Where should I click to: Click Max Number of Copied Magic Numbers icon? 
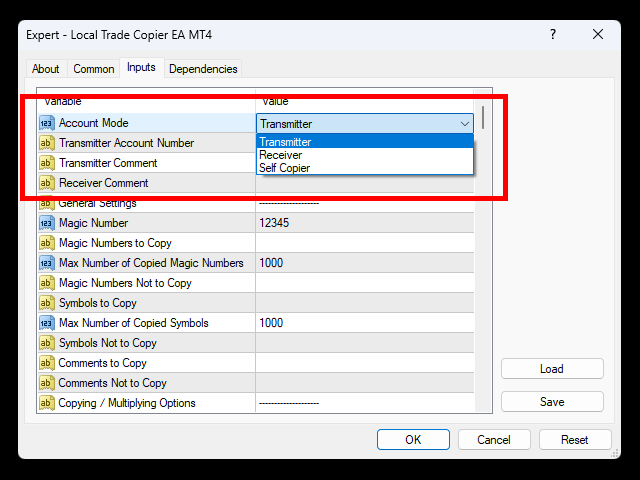click(47, 263)
